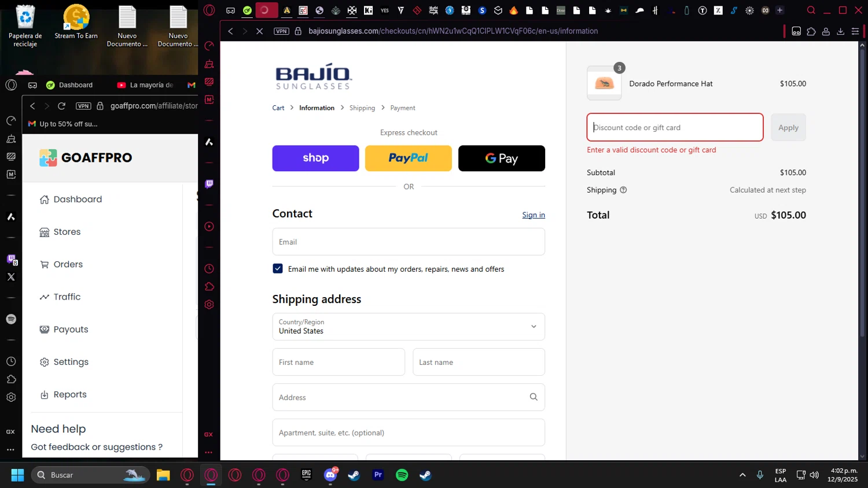Click the Shipping help question-mark icon

[x=623, y=190]
